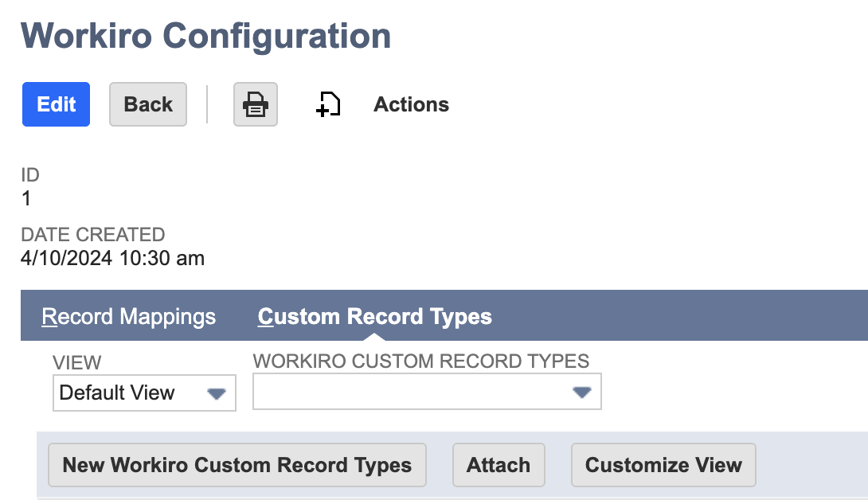The image size is (868, 500).
Task: Click the ID value showing 1
Action: [26, 198]
